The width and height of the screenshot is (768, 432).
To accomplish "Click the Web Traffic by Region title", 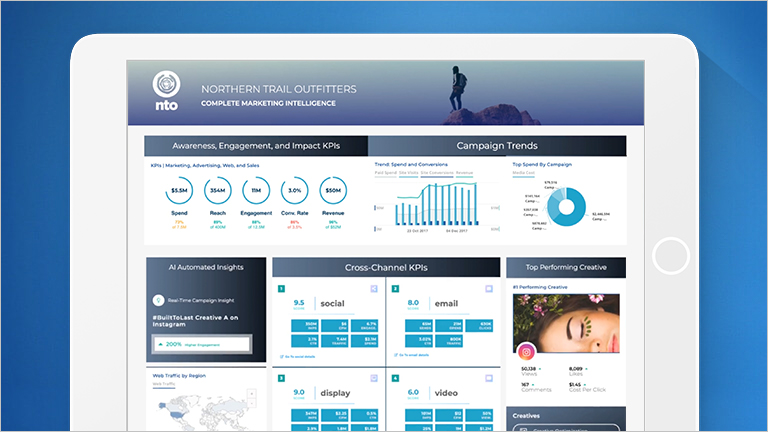I will 179,376.
